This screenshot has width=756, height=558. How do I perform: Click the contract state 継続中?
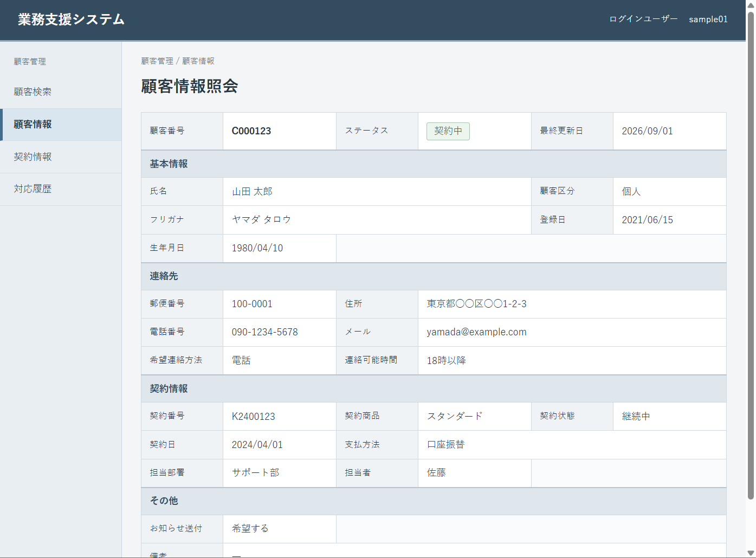click(636, 417)
